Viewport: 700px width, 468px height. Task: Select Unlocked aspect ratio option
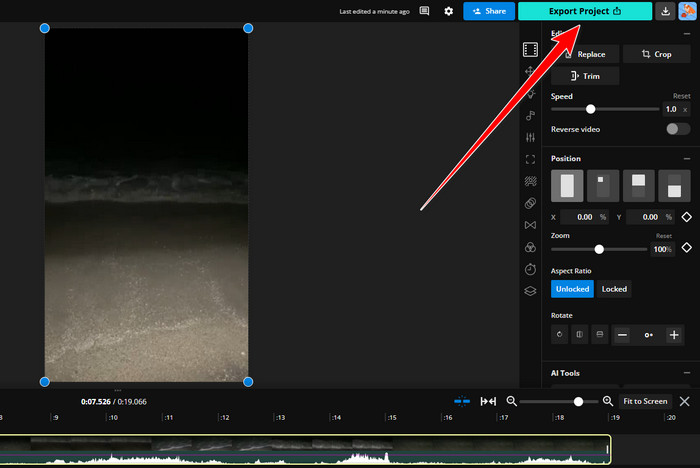572,289
